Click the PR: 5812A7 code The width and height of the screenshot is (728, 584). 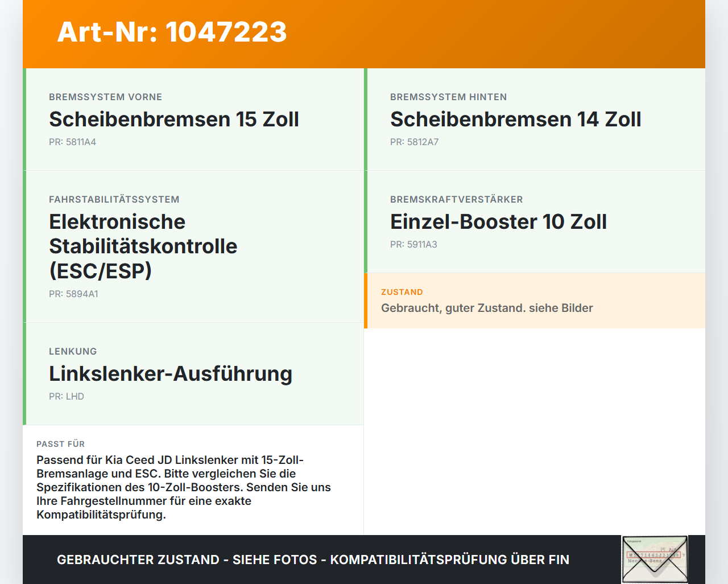pyautogui.click(x=414, y=142)
